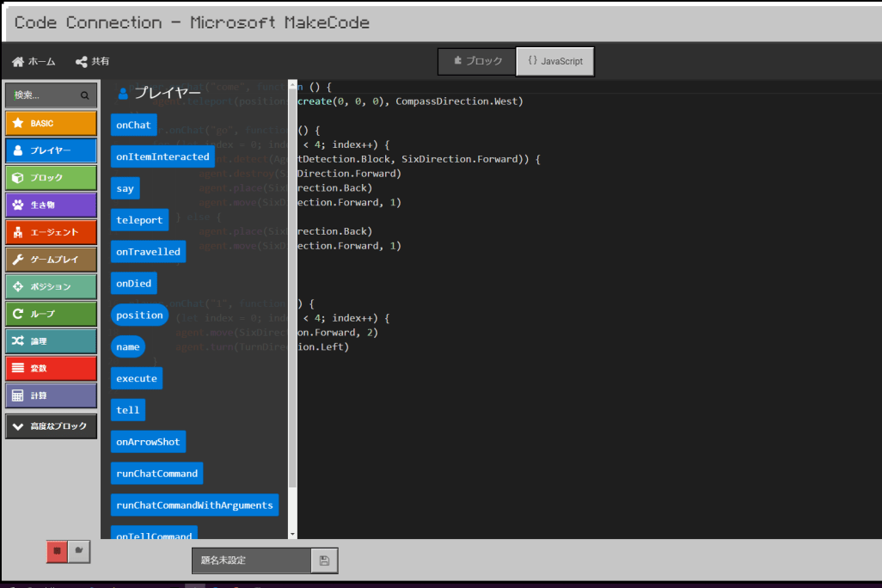Switch to the JavaScript editor tab

pos(554,61)
